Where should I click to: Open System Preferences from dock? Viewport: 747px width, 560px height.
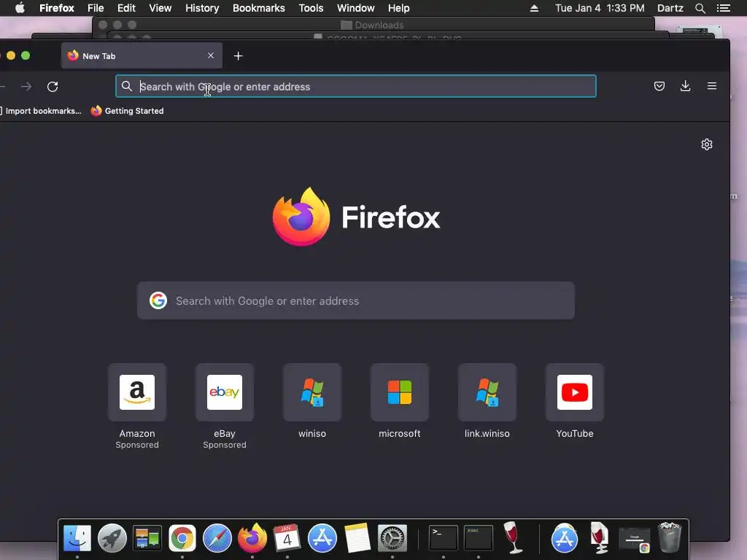(x=392, y=538)
